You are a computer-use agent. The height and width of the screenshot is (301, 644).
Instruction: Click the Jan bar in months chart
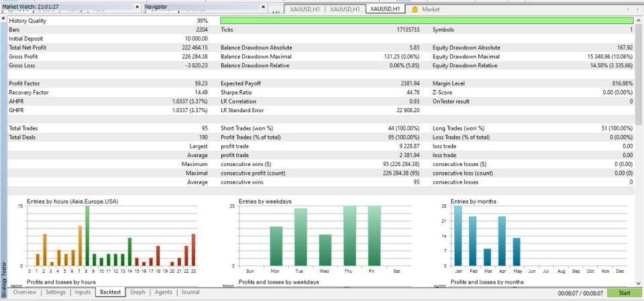458,236
